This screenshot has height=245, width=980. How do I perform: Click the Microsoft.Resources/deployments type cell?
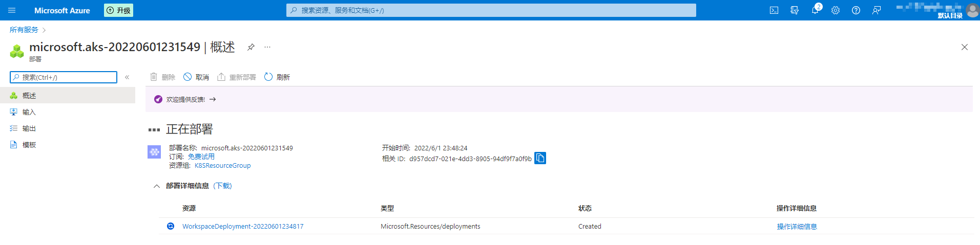pos(430,226)
